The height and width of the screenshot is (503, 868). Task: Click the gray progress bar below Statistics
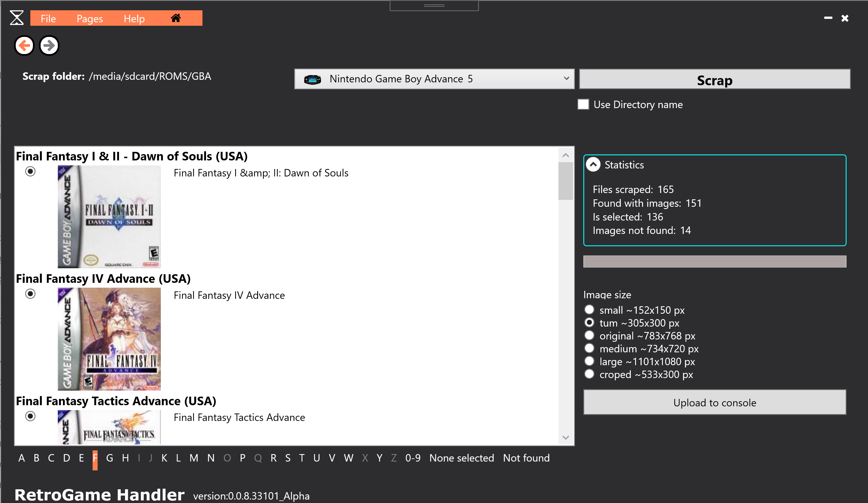(x=714, y=261)
